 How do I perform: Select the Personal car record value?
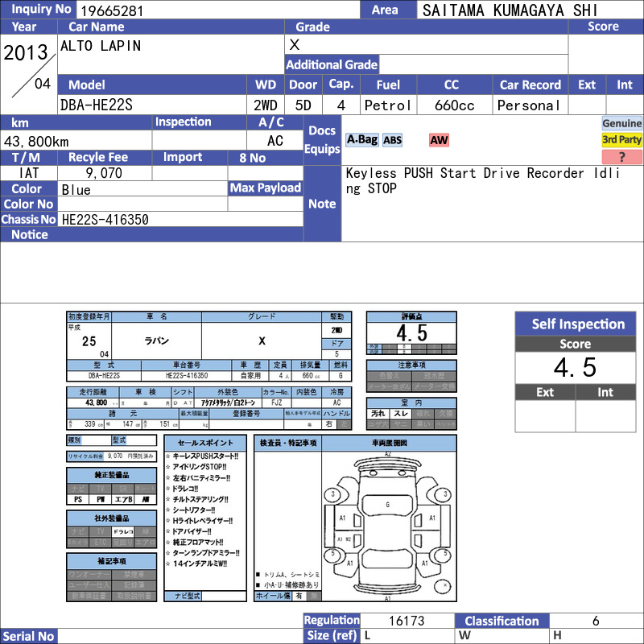pos(529,105)
